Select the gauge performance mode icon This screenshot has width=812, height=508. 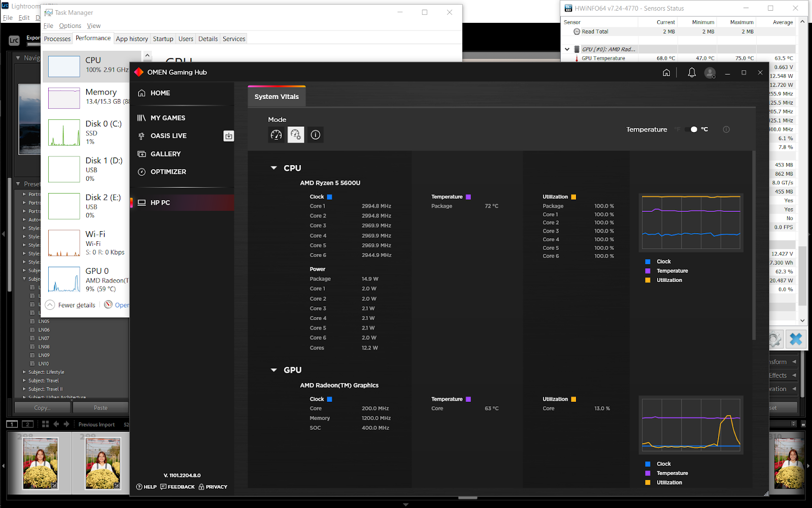coord(276,135)
